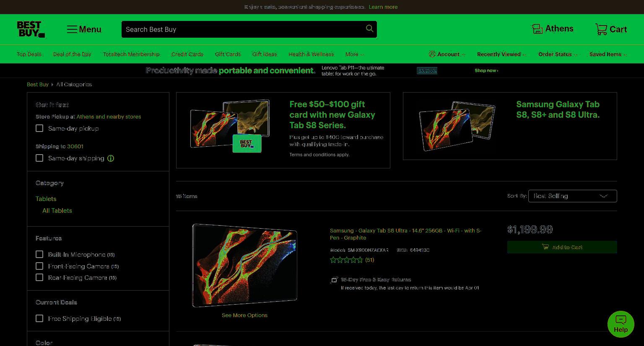Open Gift Cards page
The width and height of the screenshot is (644, 346).
pyautogui.click(x=228, y=54)
